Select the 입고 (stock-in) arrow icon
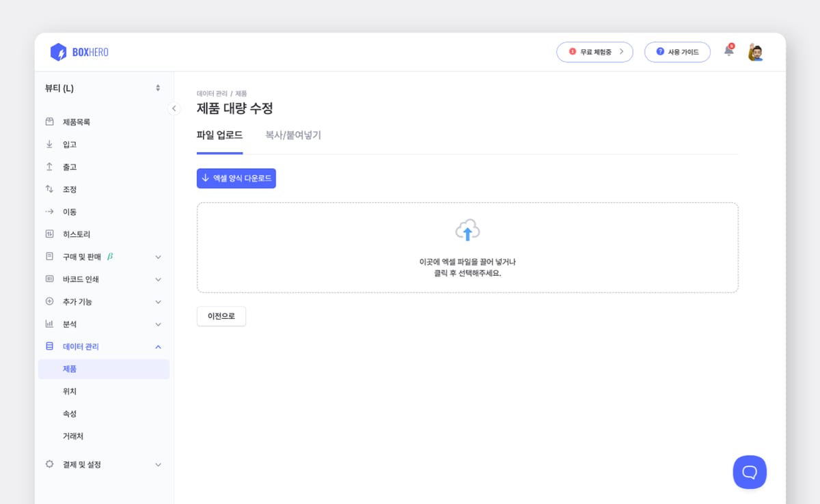Screen dimensions: 820x504 49,144
